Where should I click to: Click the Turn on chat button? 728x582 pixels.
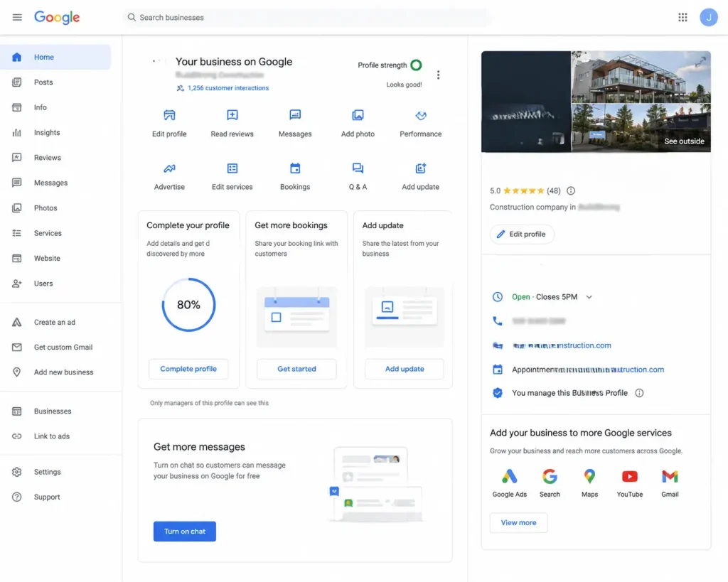[x=185, y=532]
